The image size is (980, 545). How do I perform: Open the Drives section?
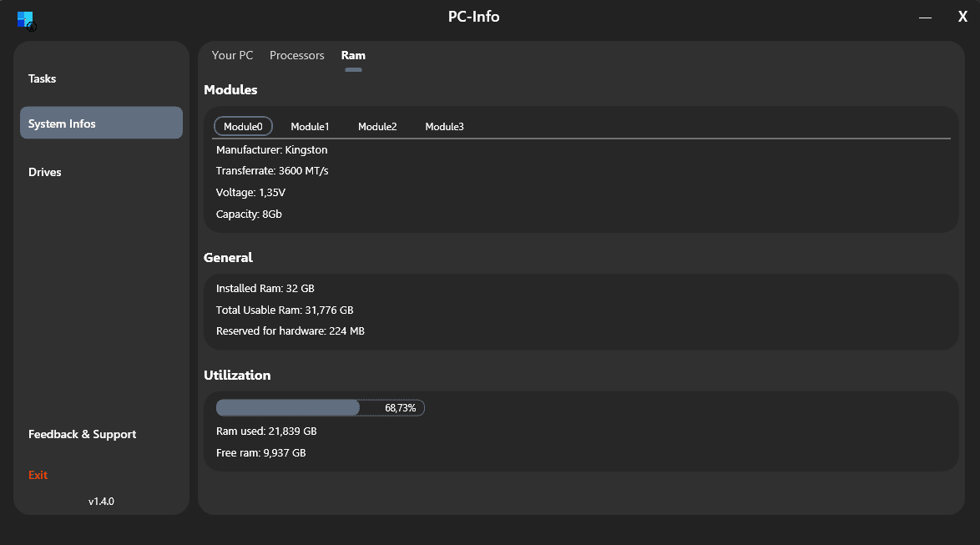[x=45, y=172]
